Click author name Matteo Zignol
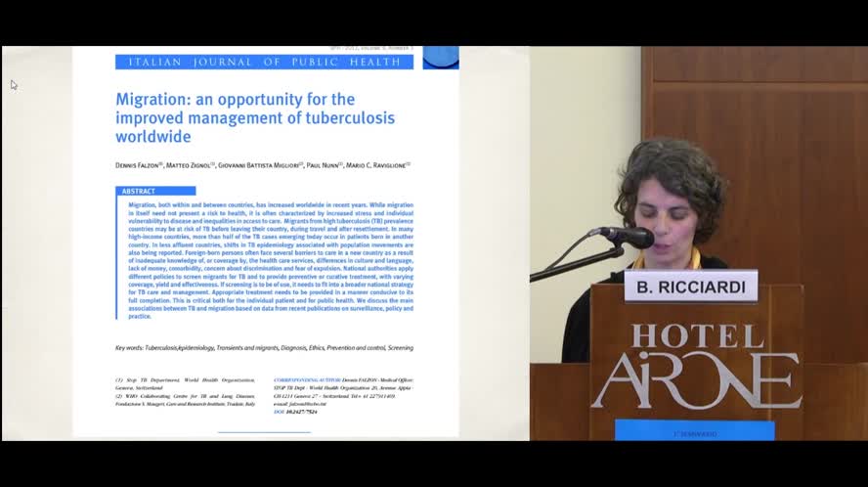Viewport: 868px width, 487px height. (189, 165)
